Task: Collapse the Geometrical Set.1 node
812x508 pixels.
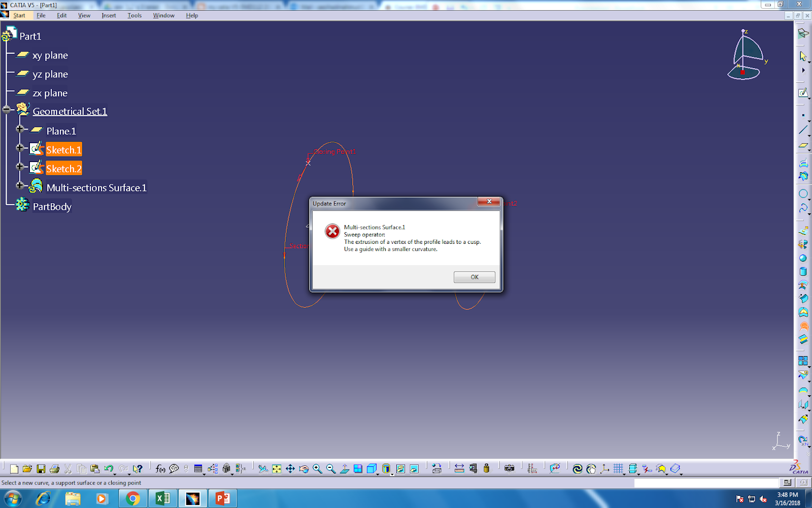Action: (6, 109)
